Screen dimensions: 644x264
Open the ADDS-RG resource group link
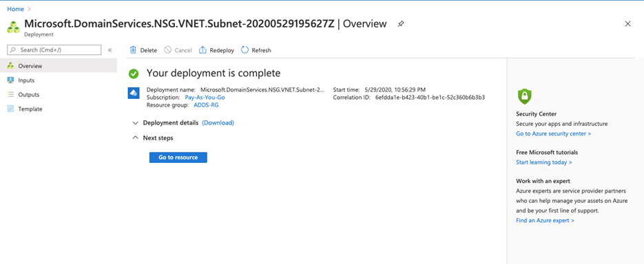pyautogui.click(x=206, y=105)
